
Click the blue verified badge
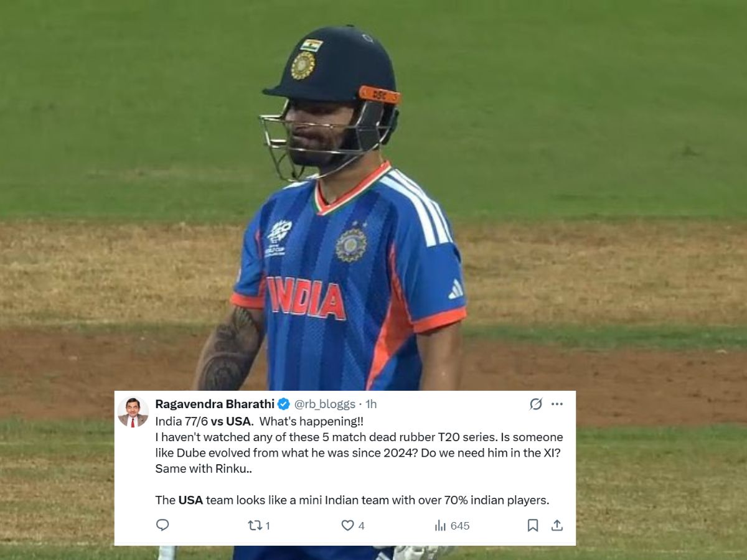[284, 404]
